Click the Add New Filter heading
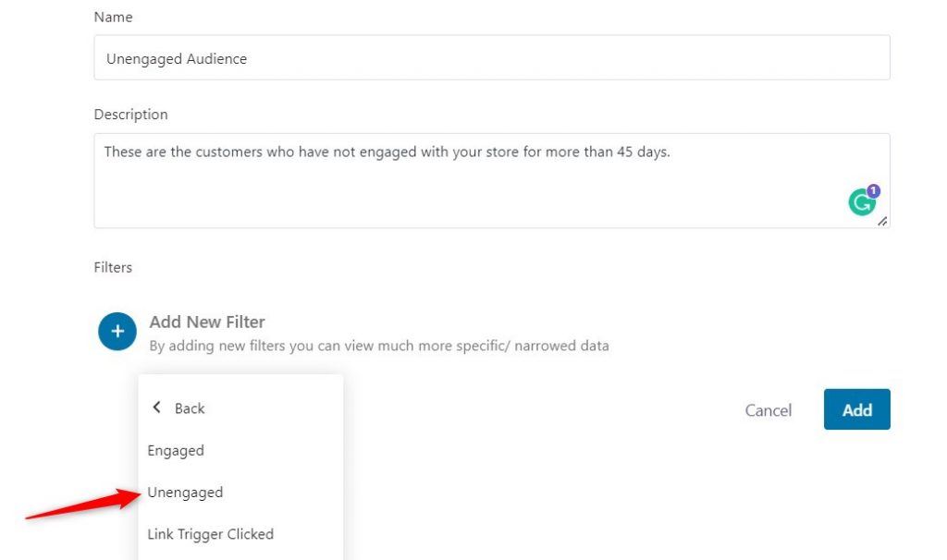The height and width of the screenshot is (560, 947). 207,322
